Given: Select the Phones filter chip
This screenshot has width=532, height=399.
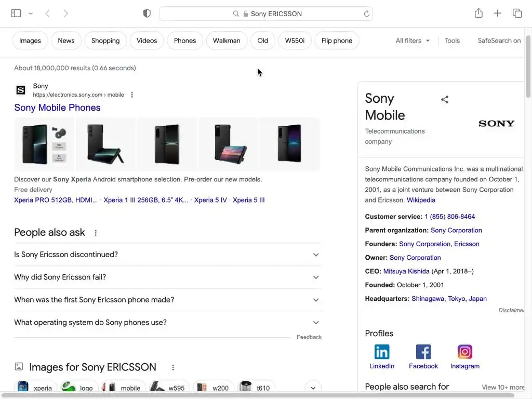Looking at the screenshot, I should 185,41.
